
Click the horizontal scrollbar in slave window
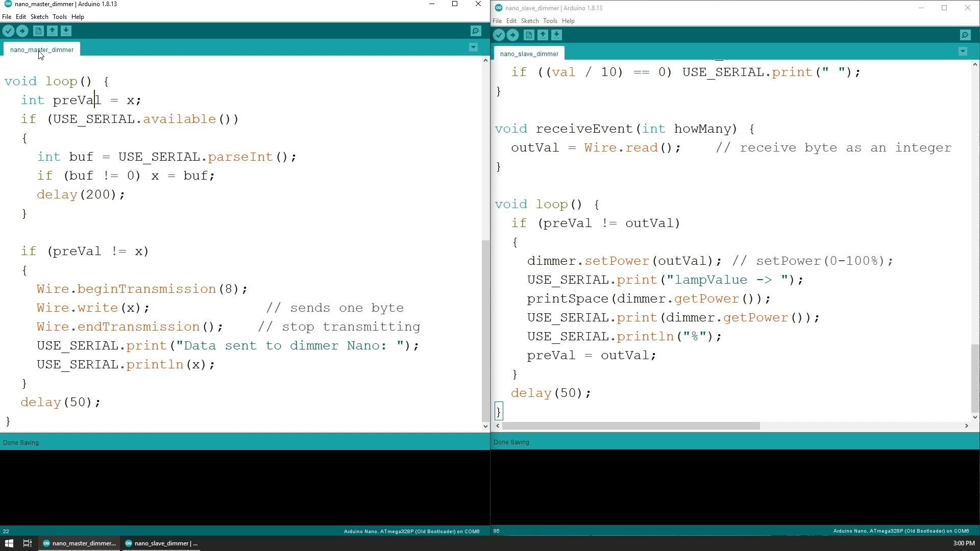click(630, 425)
